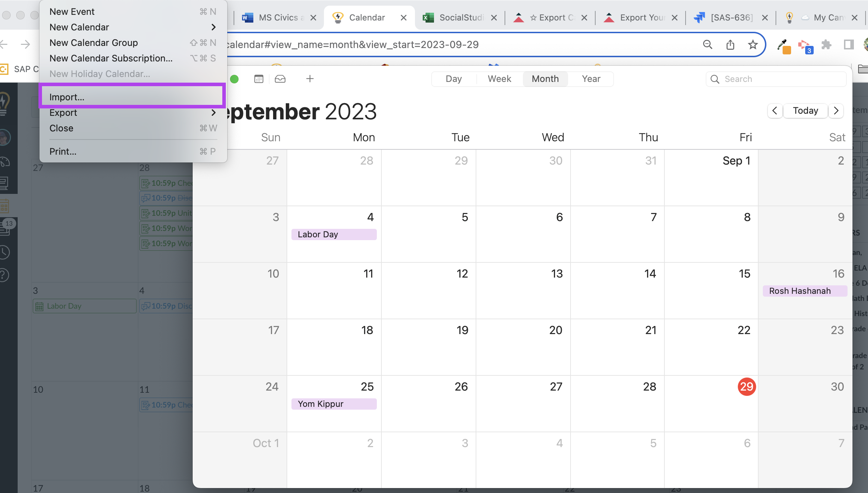The width and height of the screenshot is (868, 493).
Task: Click the Search calendar icon
Action: (x=715, y=79)
